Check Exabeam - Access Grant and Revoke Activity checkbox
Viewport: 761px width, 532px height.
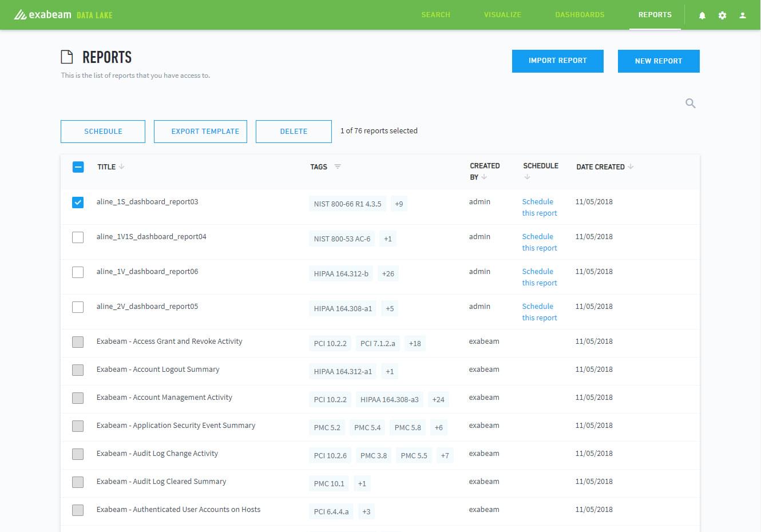pyautogui.click(x=78, y=342)
